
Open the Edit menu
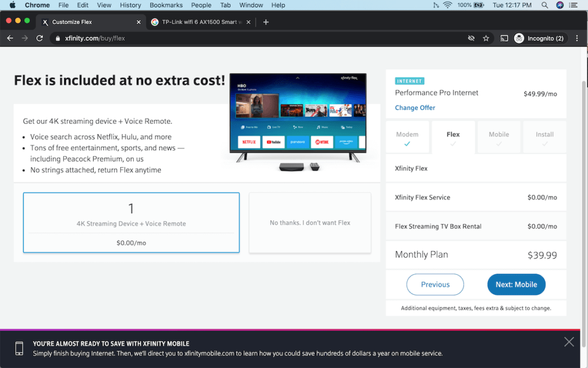(83, 5)
